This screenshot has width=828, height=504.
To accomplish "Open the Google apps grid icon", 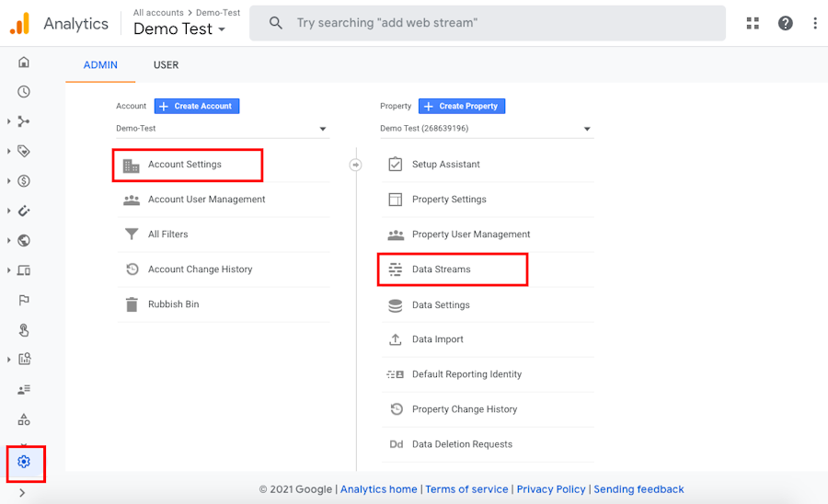I will [753, 23].
